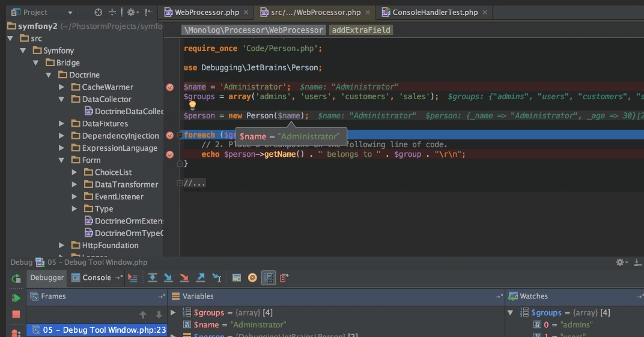
Task: Close the ConsoleHandlerTest.php tab
Action: (x=485, y=12)
